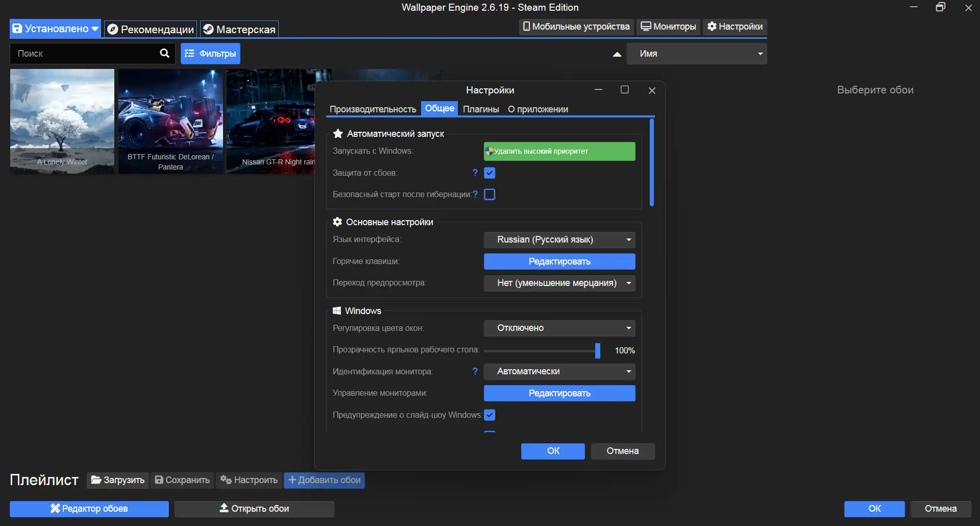Open the Редактор обоев
The image size is (980, 526).
click(89, 509)
